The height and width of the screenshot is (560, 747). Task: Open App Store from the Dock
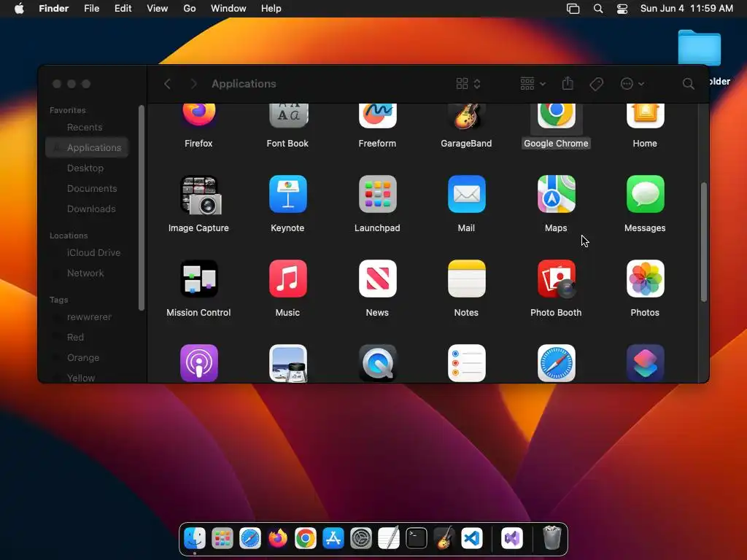coord(333,539)
